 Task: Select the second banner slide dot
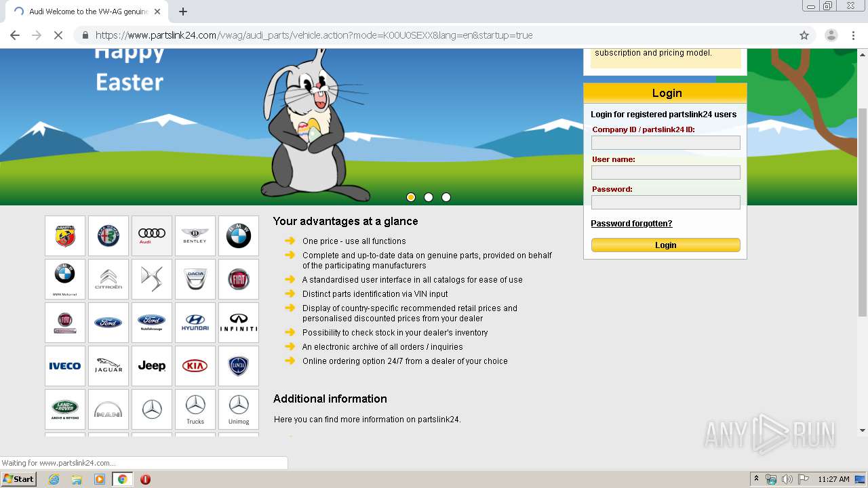(x=429, y=197)
